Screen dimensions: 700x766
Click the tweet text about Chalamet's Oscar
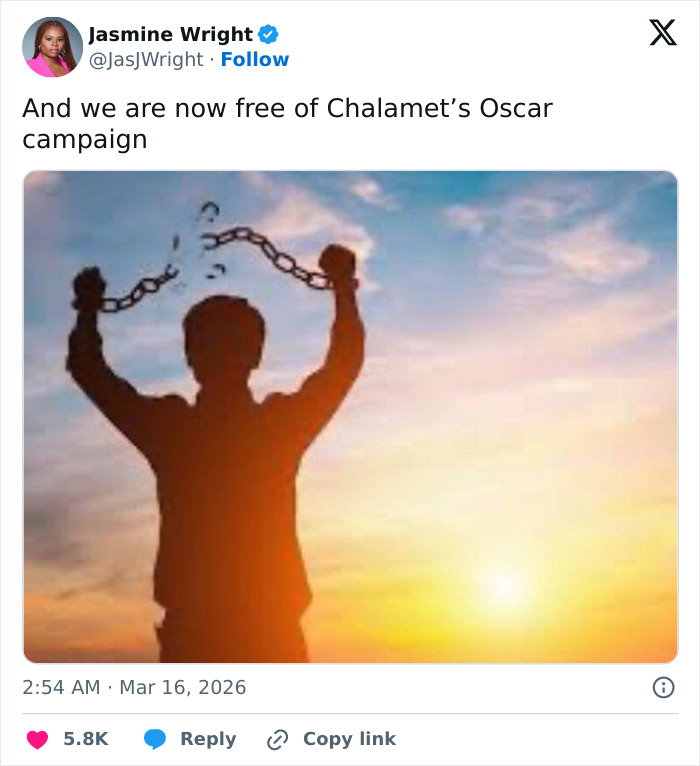pyautogui.click(x=287, y=108)
